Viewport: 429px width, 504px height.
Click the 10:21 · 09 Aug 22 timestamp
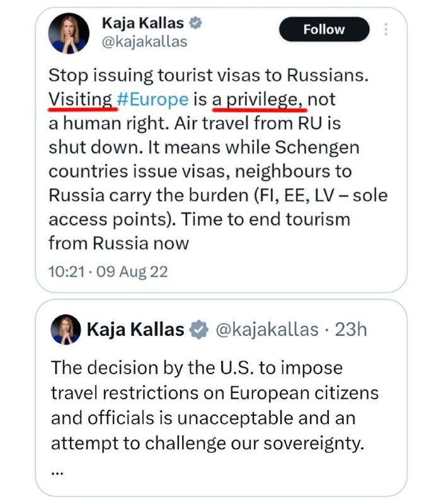click(109, 271)
